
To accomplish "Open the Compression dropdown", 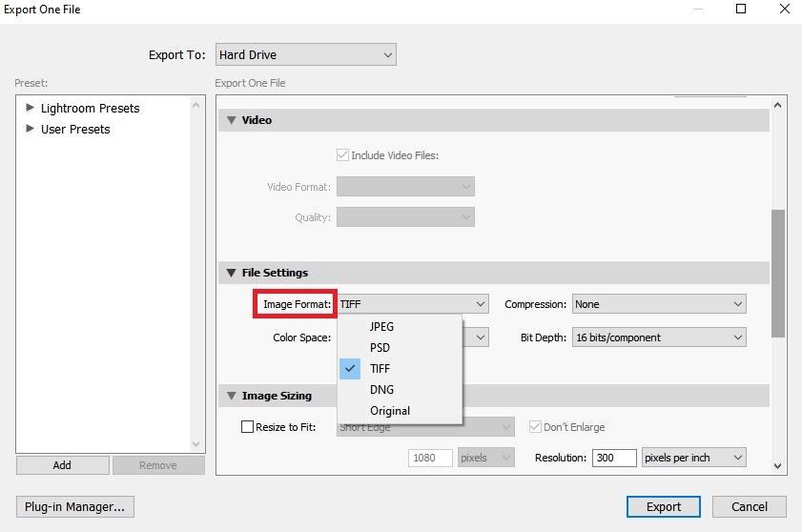I will coord(659,304).
